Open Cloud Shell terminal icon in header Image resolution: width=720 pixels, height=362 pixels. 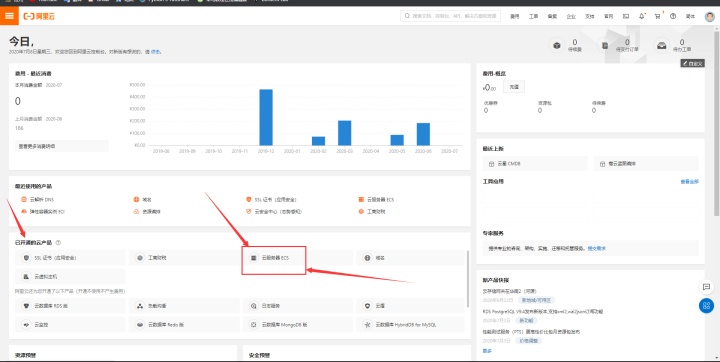click(626, 17)
